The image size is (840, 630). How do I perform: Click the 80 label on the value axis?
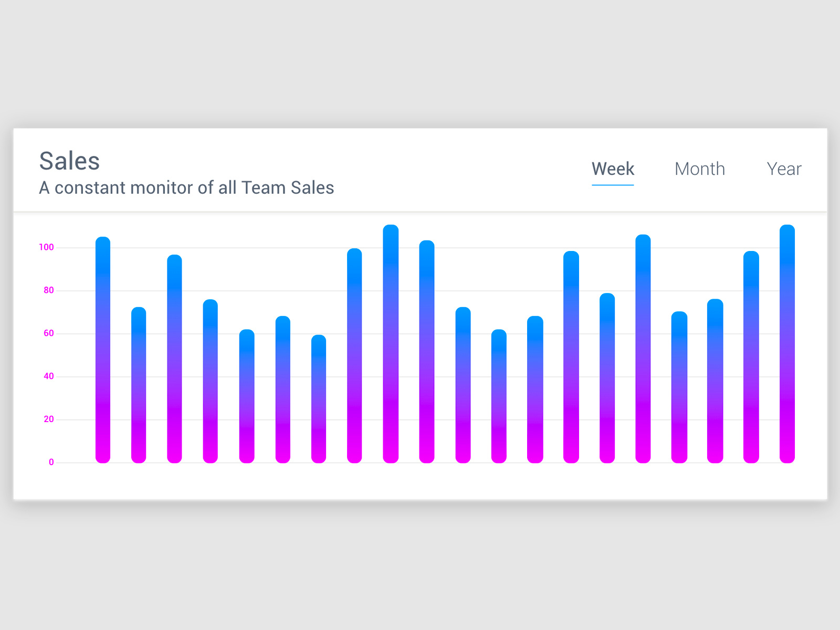(49, 290)
